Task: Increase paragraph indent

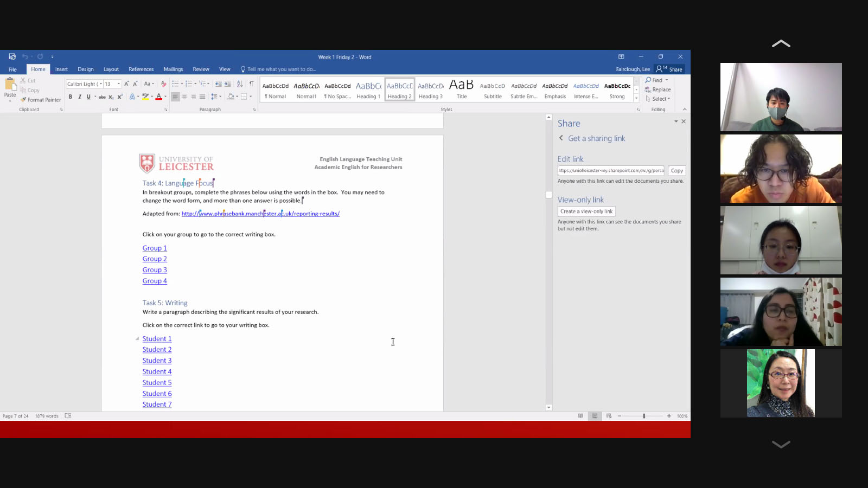Action: click(227, 84)
